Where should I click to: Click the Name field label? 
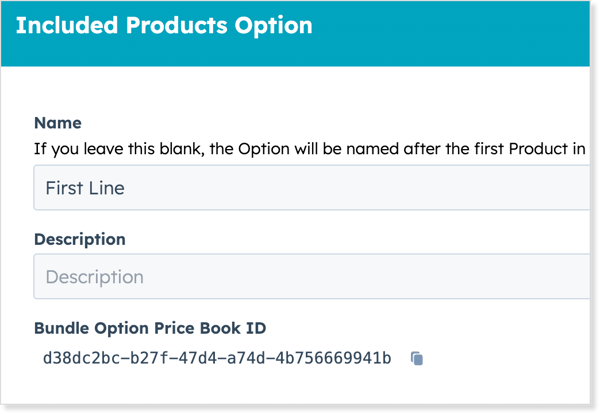[x=57, y=123]
